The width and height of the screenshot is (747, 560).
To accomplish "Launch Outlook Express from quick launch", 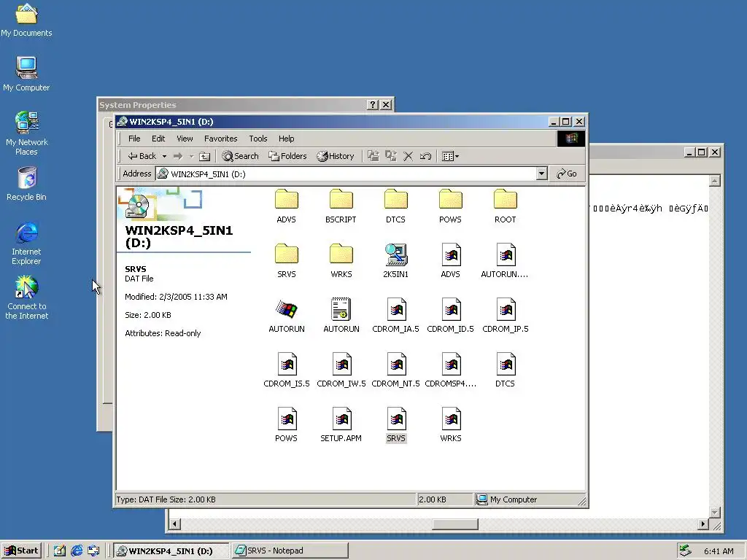I will coord(94,551).
